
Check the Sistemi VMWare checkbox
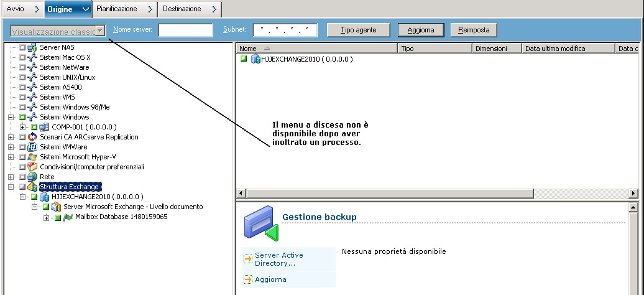click(x=22, y=147)
